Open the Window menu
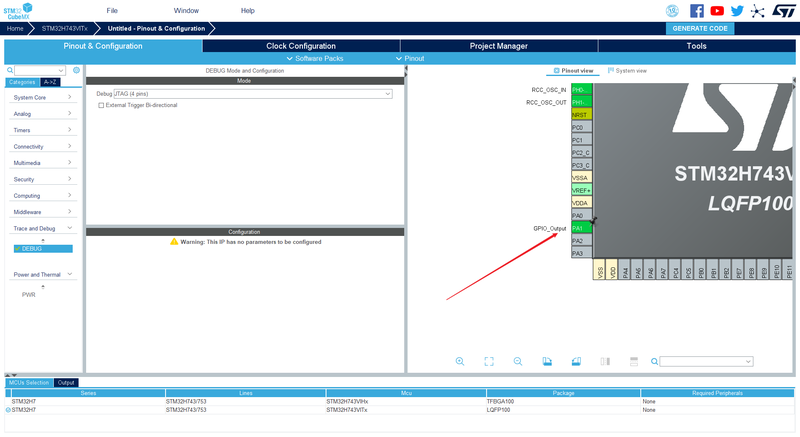Image resolution: width=800 pixels, height=437 pixels. pos(186,11)
